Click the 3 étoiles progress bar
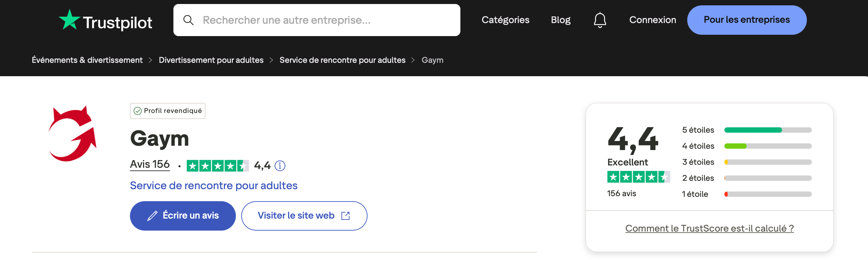The height and width of the screenshot is (260, 868). (767, 162)
